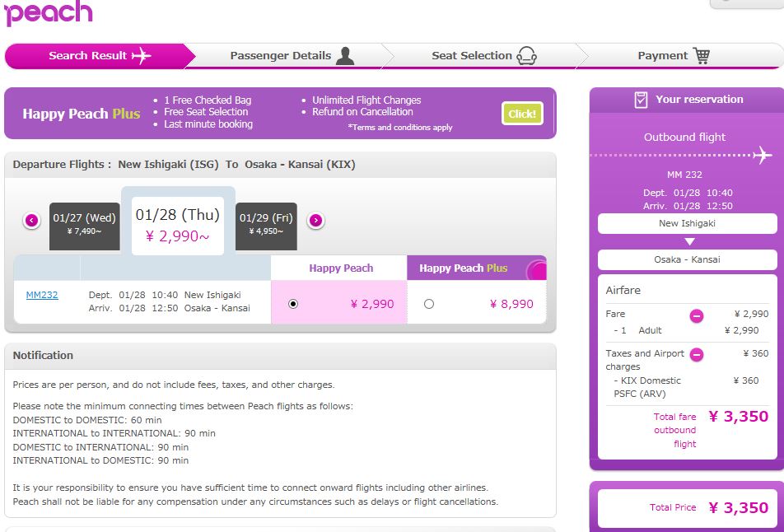Click the Notification section header
Screen dimensions: 784x532
click(x=280, y=356)
